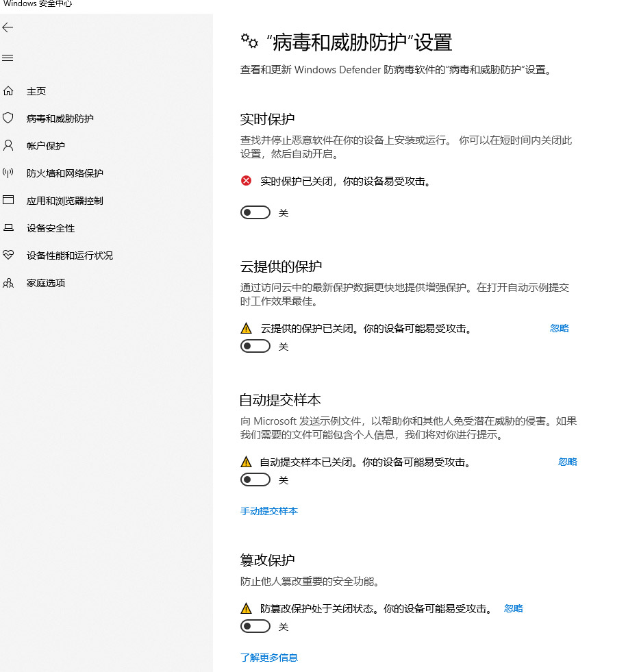Click 忽略 next to 自动提交样本 warning
Viewport: 639px width, 672px height.
[567, 462]
